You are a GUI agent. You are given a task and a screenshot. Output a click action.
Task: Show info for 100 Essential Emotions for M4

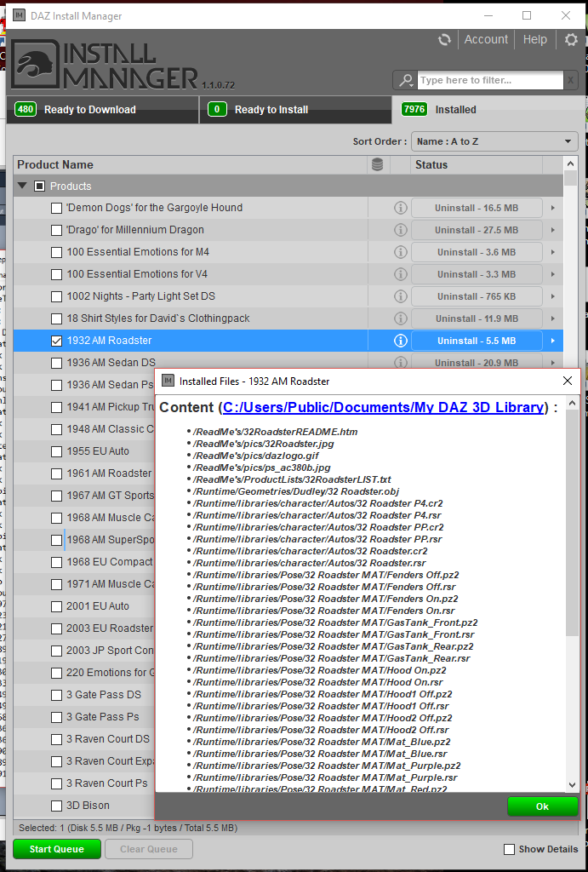[x=400, y=252]
